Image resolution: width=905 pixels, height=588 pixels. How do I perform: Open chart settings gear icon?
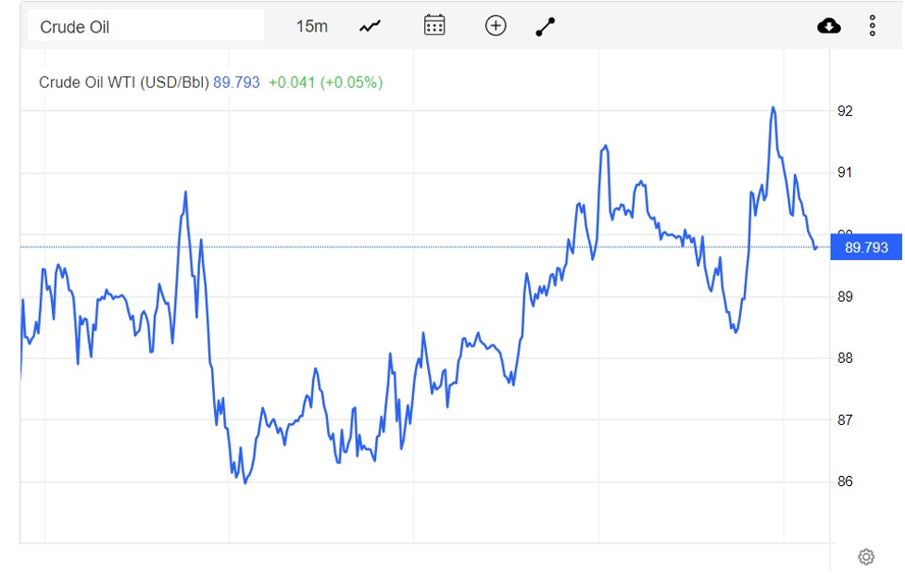tap(866, 557)
